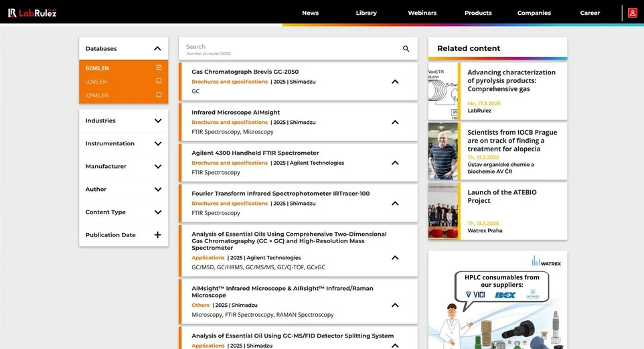
Task: Collapse the Agilent 4300 Handheld FTIR result
Action: pos(395,163)
